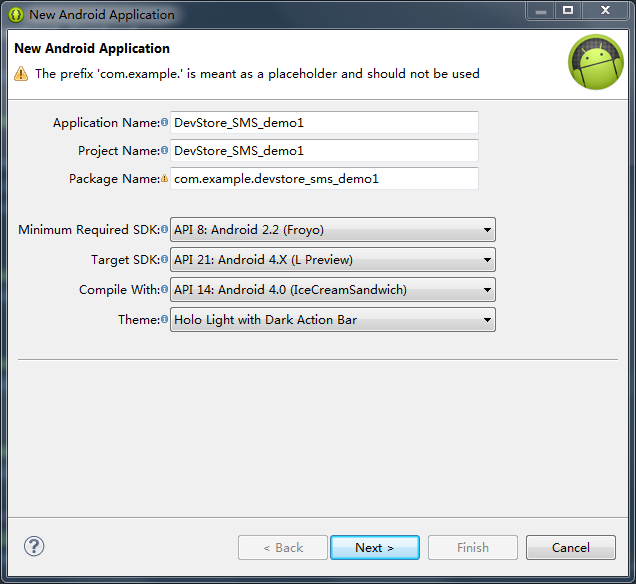
Task: Click into the Project Name field
Action: 324,151
